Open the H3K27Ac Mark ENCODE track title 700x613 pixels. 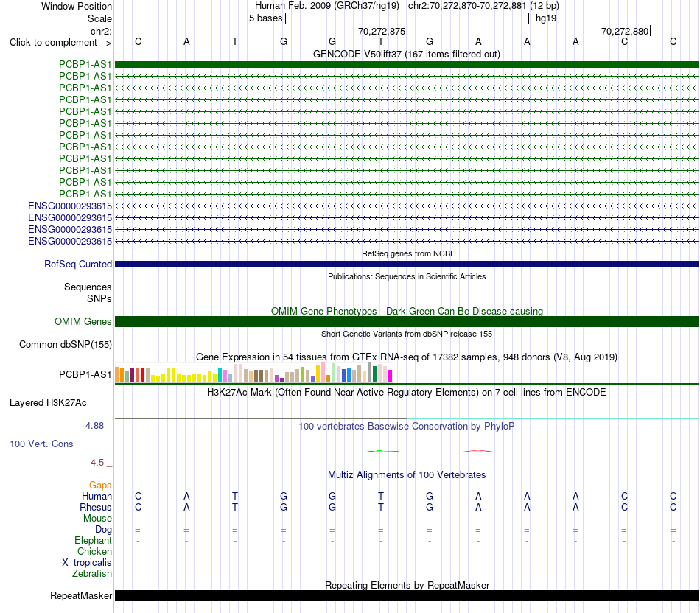coord(407,393)
